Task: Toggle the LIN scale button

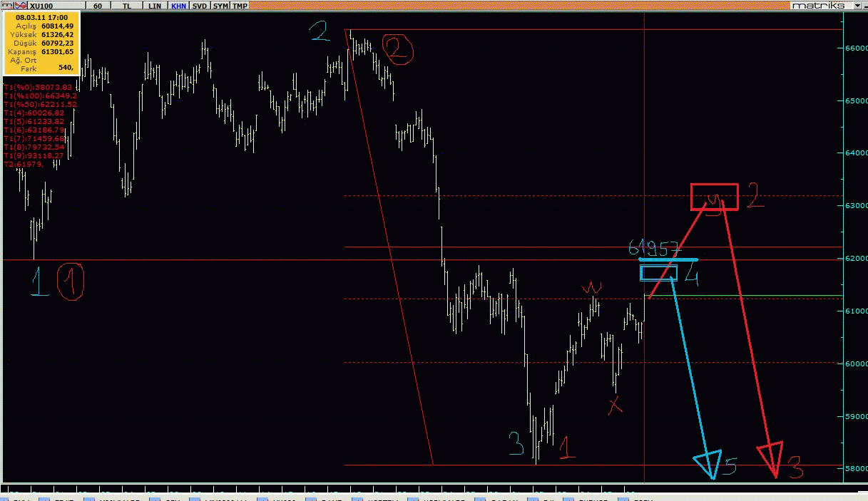Action: click(154, 6)
